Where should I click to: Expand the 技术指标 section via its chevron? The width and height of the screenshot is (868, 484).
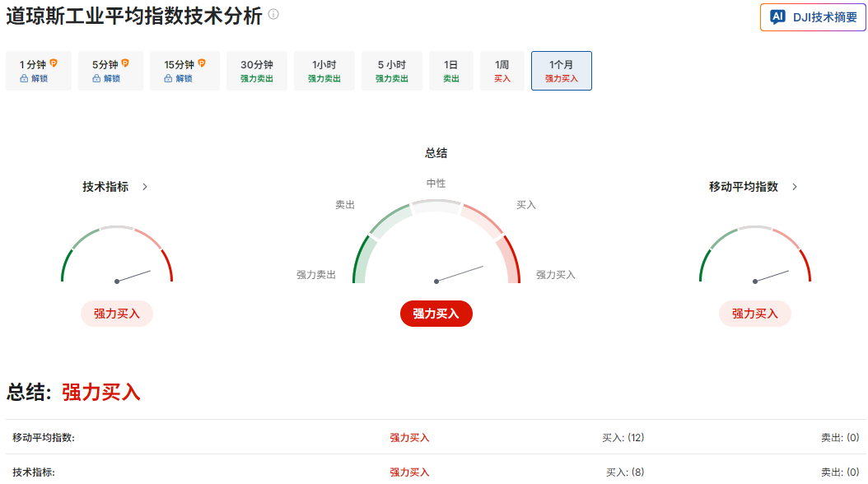(x=144, y=187)
